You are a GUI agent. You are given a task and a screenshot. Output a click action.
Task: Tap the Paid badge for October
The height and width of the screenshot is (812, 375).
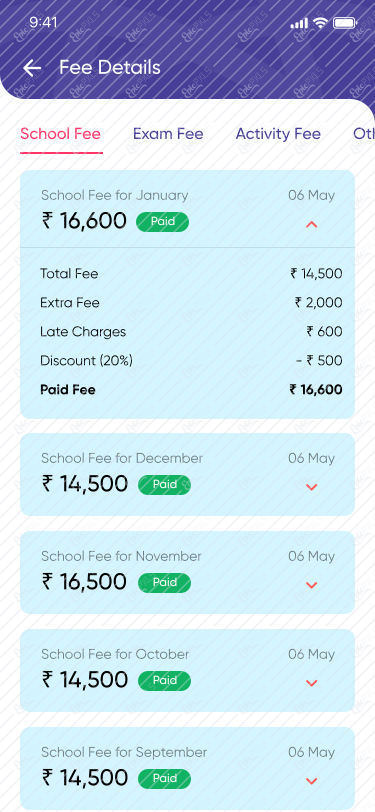coord(164,680)
